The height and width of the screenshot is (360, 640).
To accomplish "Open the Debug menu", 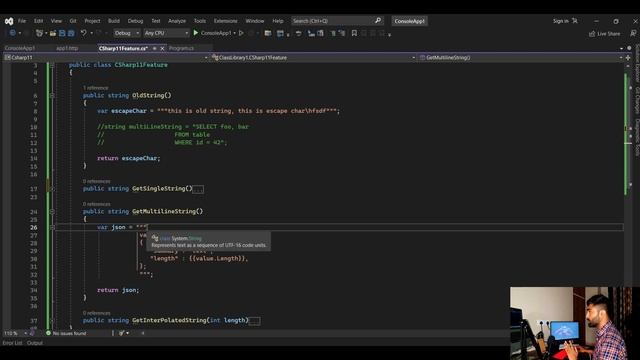I will [136, 21].
